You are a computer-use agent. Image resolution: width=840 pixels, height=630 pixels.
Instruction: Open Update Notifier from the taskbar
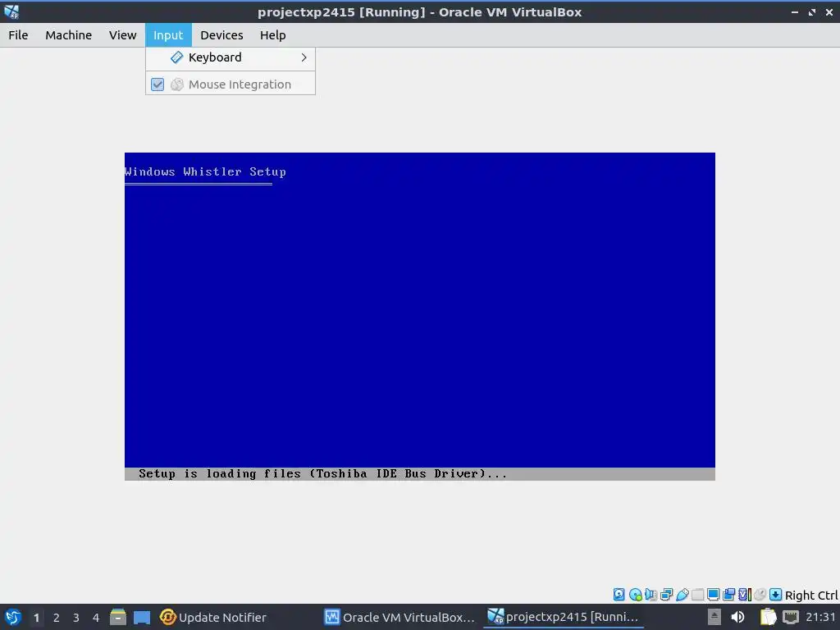tap(213, 617)
